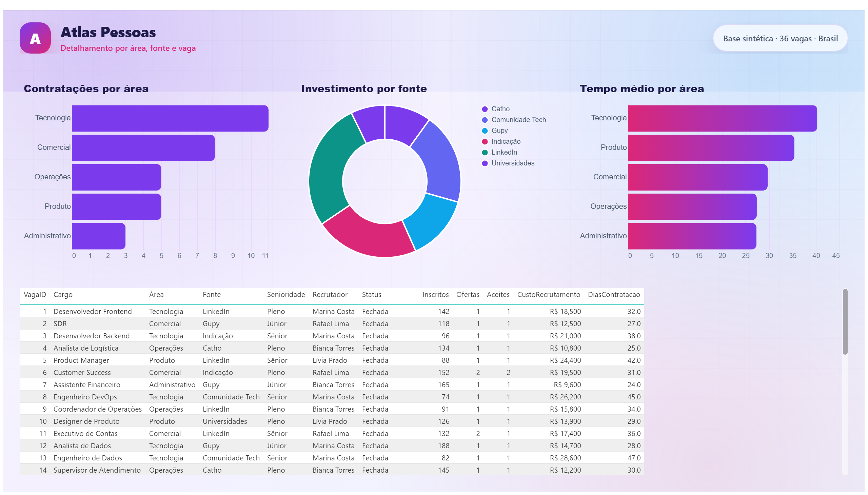Click the Contratações por área chart title
The image size is (868, 495).
tap(86, 89)
